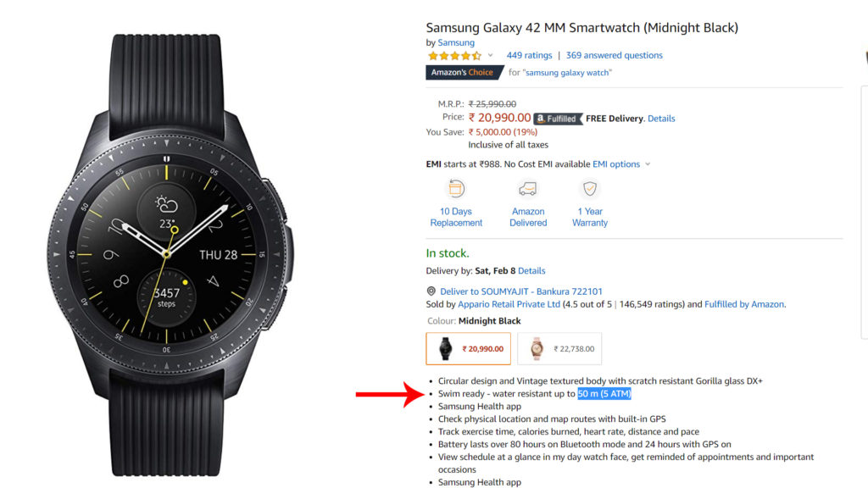This screenshot has height=488, width=868.
Task: Click the Details link after delivery date
Action: [x=531, y=270]
